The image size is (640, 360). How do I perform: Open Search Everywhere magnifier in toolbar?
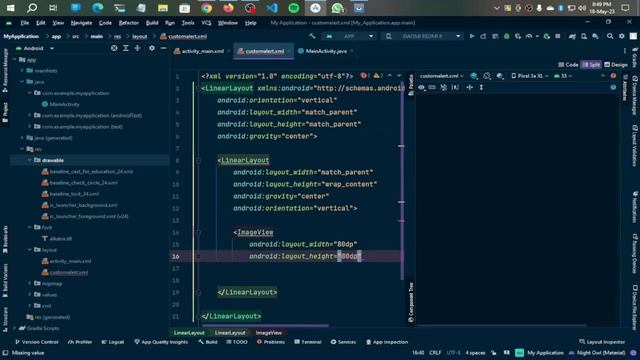(x=610, y=36)
